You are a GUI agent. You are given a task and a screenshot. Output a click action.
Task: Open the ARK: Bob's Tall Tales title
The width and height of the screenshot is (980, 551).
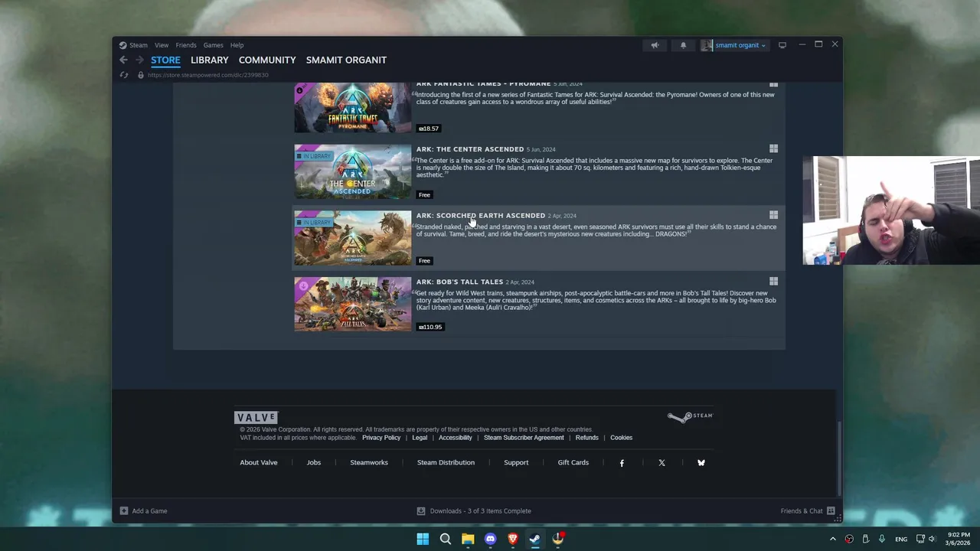point(459,282)
